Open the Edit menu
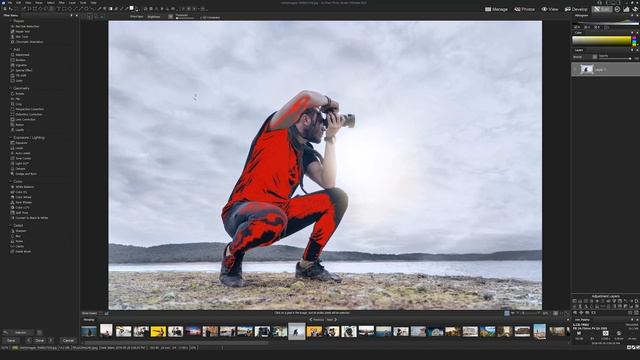 click(x=19, y=2)
